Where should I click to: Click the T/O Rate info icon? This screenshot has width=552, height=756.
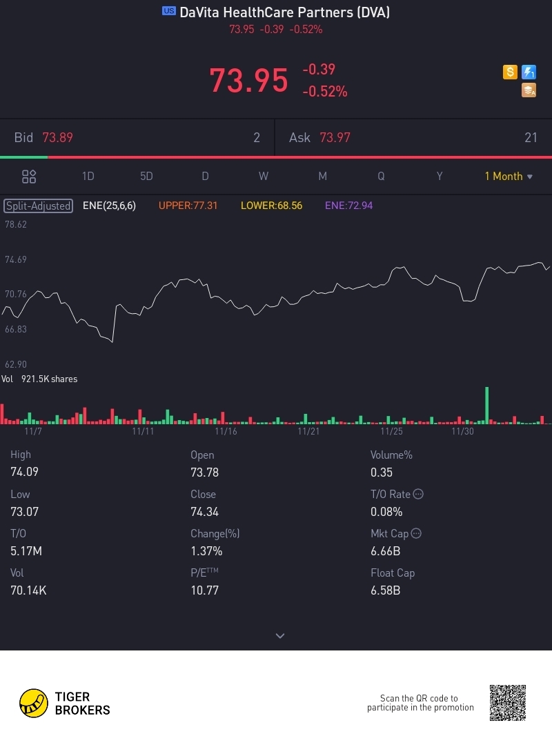417,494
